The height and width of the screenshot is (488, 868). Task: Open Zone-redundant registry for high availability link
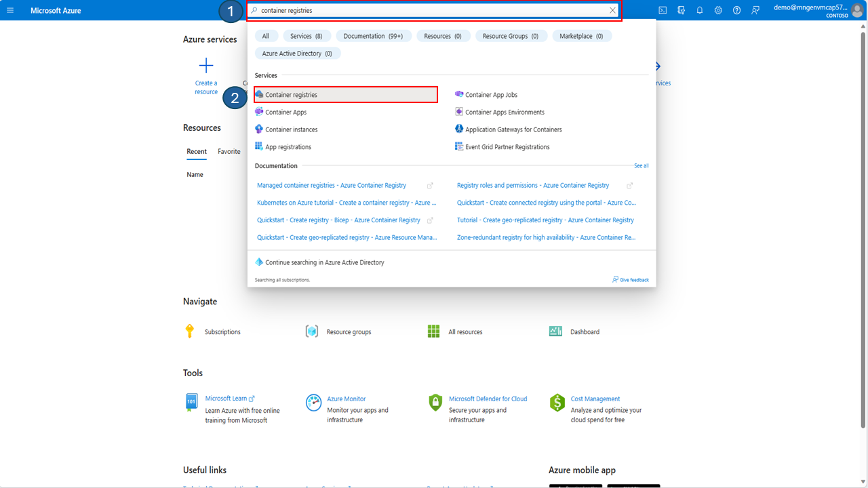pyautogui.click(x=547, y=238)
